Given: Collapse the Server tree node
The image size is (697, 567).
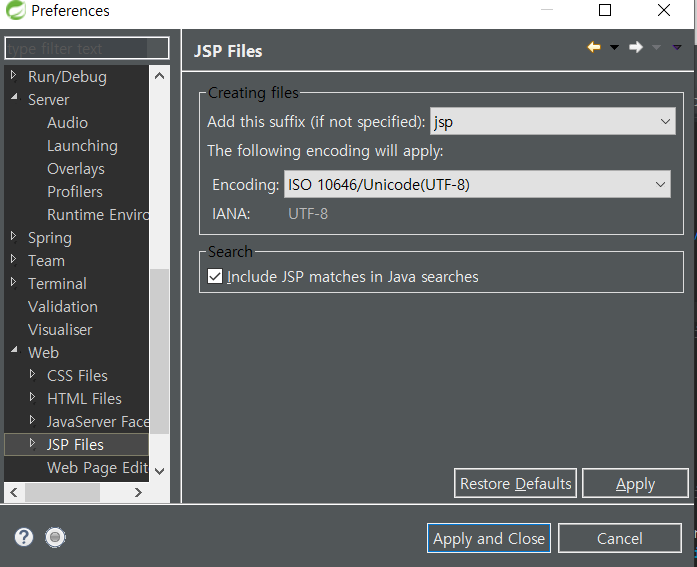Looking at the screenshot, I should pyautogui.click(x=14, y=96).
